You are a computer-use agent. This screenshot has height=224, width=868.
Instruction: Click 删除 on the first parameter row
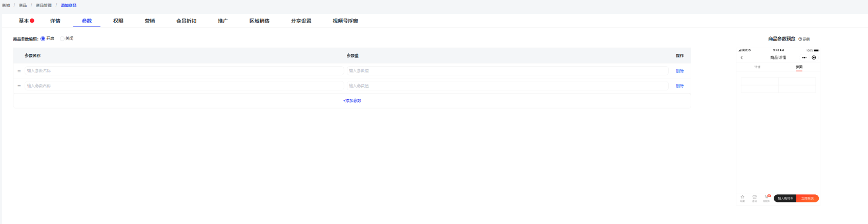(679, 71)
